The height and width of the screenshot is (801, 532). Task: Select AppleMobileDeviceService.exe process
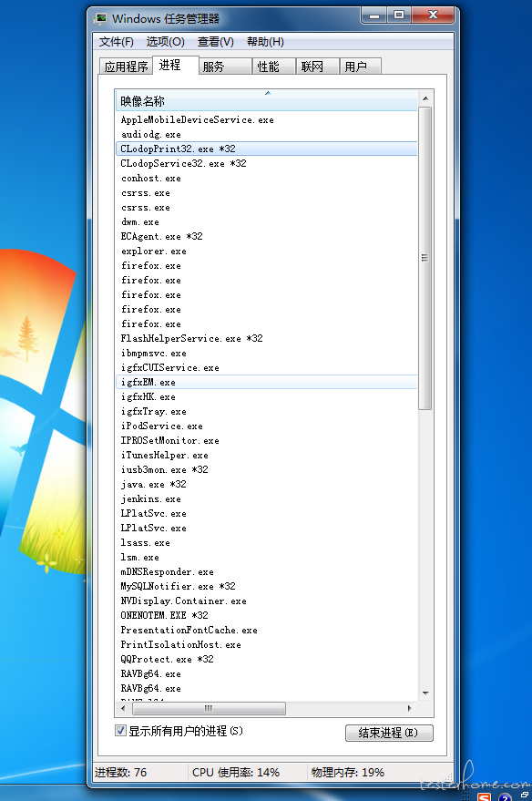coord(266,119)
